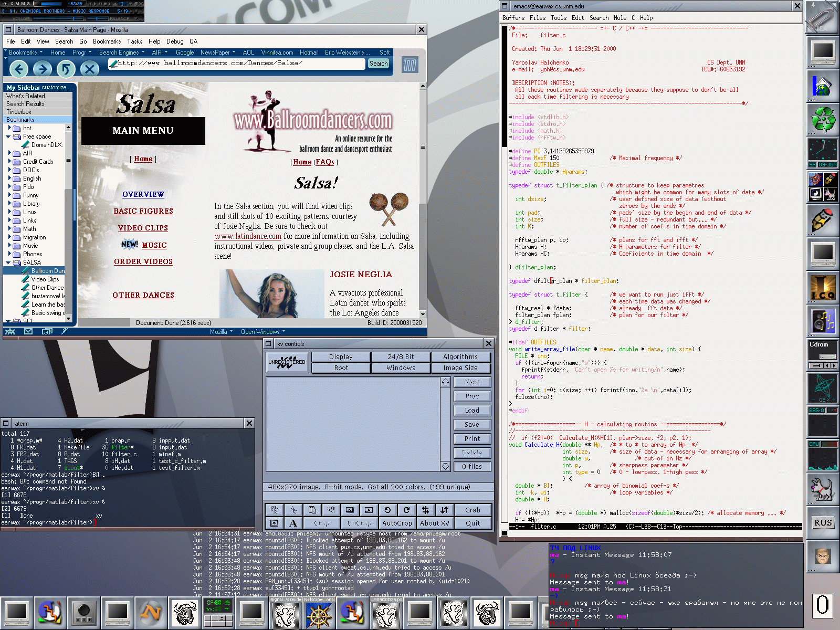
Task: Open Netscape N icon in bottom dock
Action: tap(151, 613)
